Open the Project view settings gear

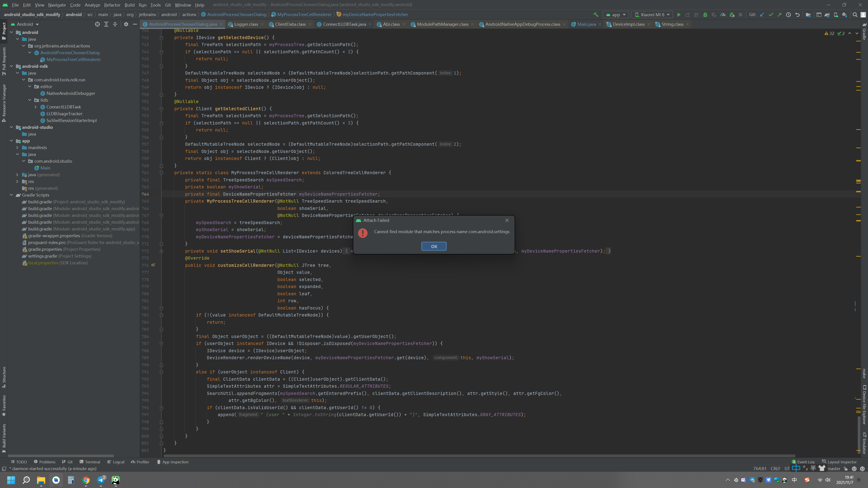coord(126,24)
